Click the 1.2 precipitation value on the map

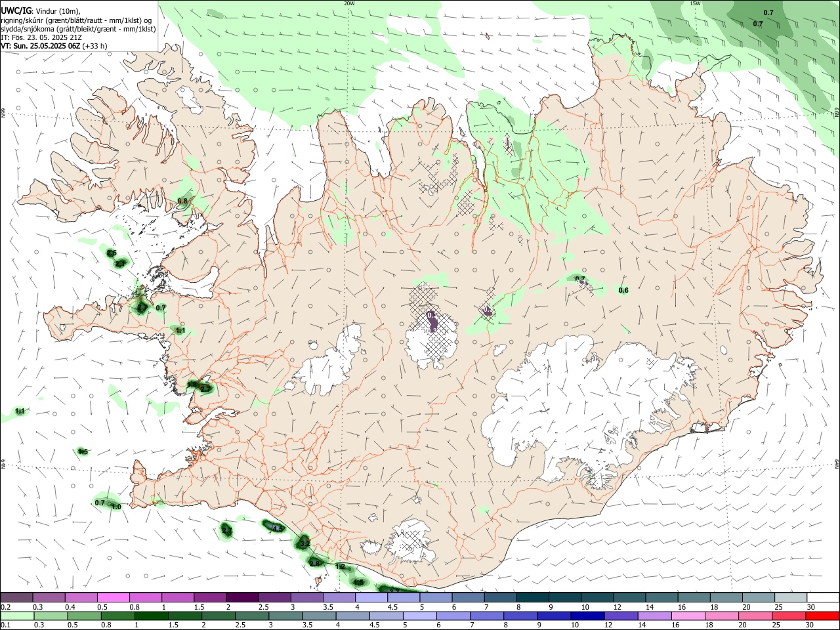(x=340, y=566)
